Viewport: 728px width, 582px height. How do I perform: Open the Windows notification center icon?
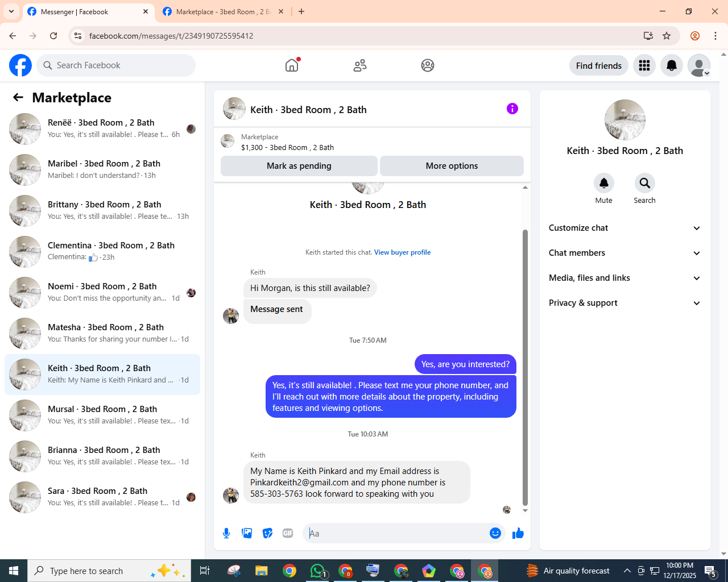(710, 571)
